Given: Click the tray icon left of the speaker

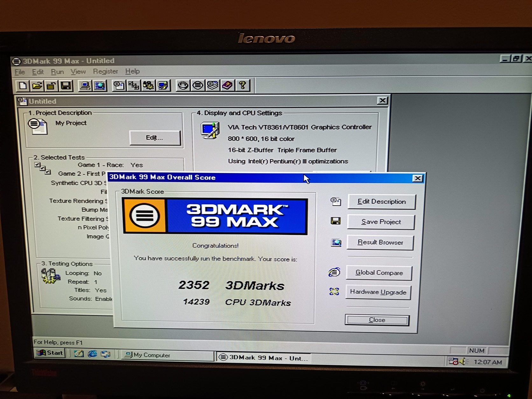Looking at the screenshot, I should (453, 361).
